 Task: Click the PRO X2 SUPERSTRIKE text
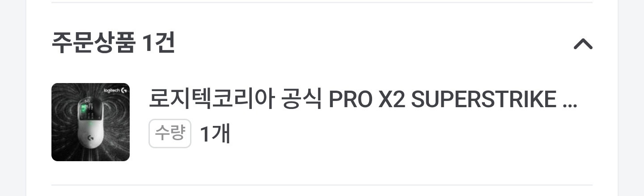(x=442, y=100)
